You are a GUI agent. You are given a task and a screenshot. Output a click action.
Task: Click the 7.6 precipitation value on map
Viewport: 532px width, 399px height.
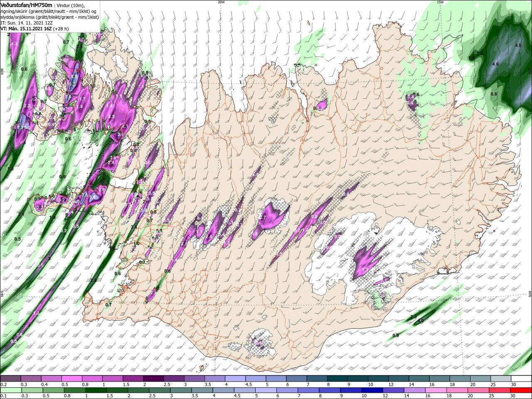(x=84, y=195)
